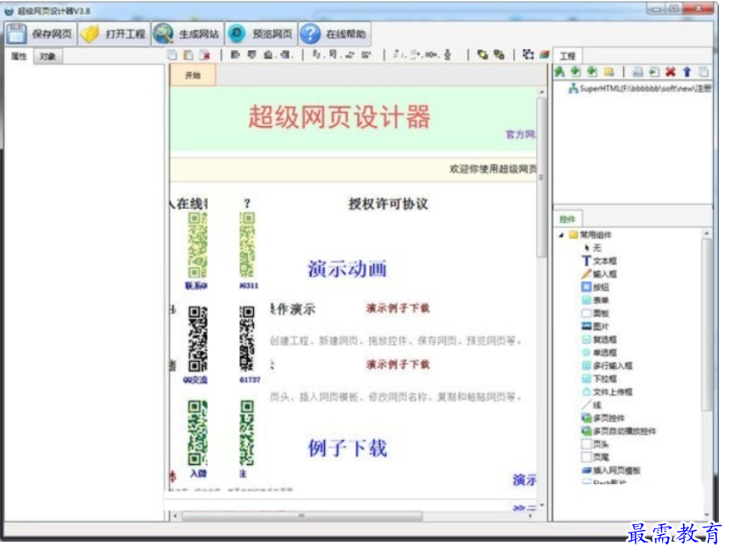Click the 授权许可协议 heading
The image size is (729, 560).
[x=388, y=203]
